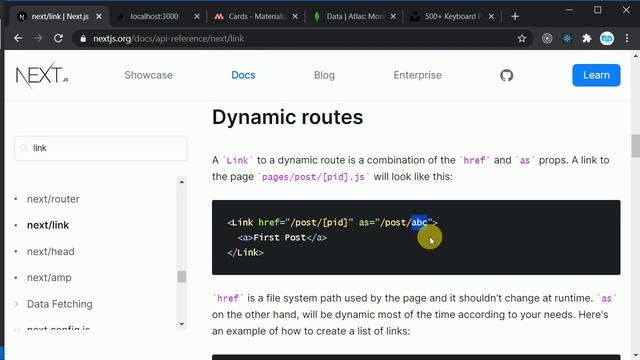Open the Enterprise nav link
Viewport: 640px width, 360px height.
point(418,75)
